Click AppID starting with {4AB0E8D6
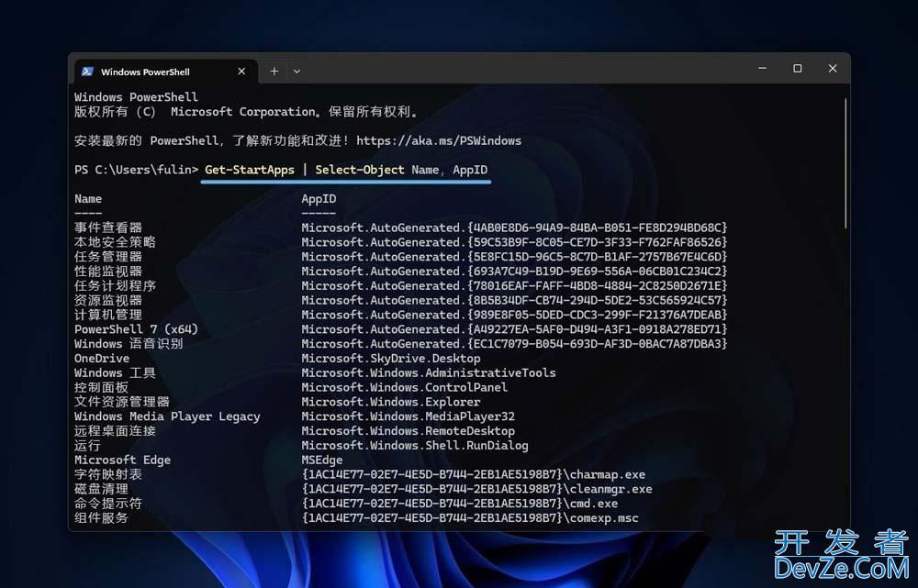Screen dimensions: 918x588 pyautogui.click(x=515, y=227)
